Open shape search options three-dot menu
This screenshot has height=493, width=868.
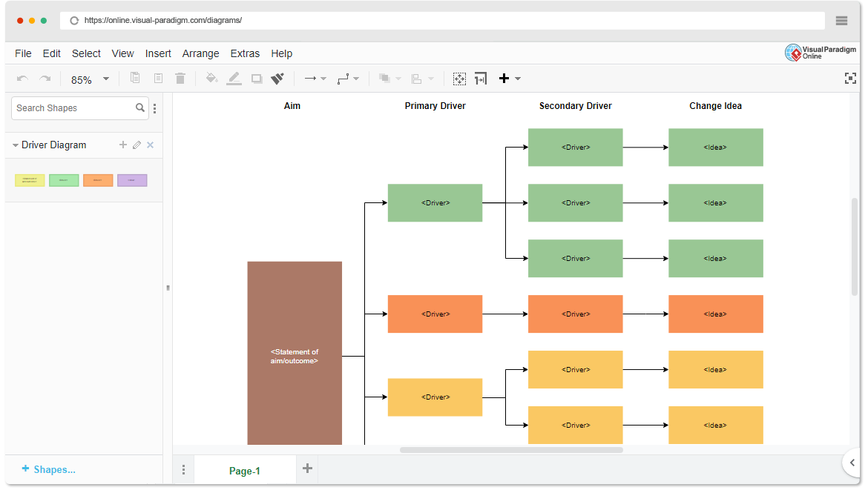pos(155,108)
